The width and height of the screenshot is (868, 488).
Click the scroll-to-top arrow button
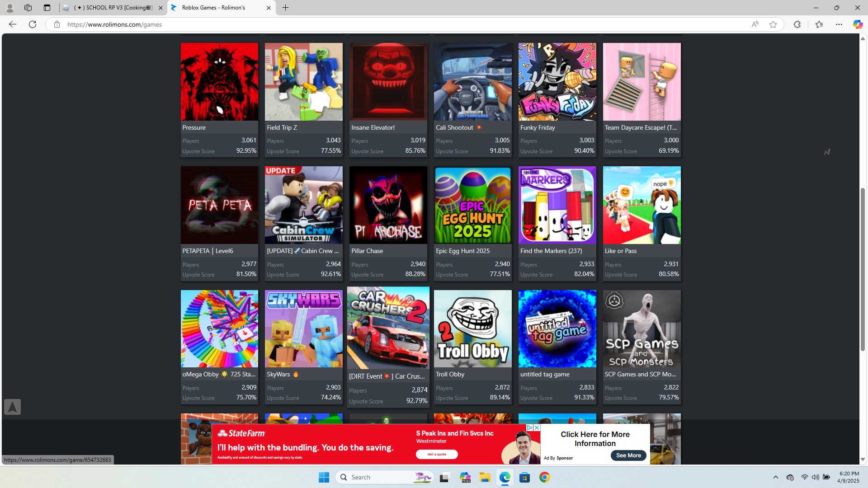[x=12, y=407]
